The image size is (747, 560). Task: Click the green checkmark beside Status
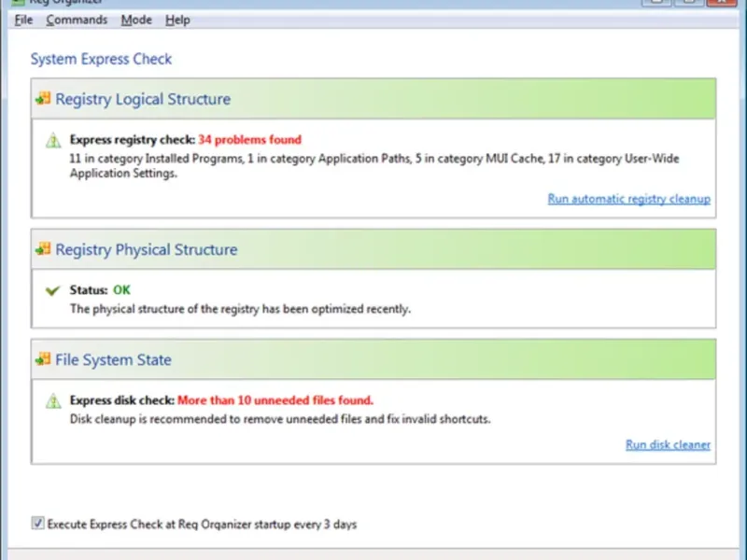(x=53, y=291)
